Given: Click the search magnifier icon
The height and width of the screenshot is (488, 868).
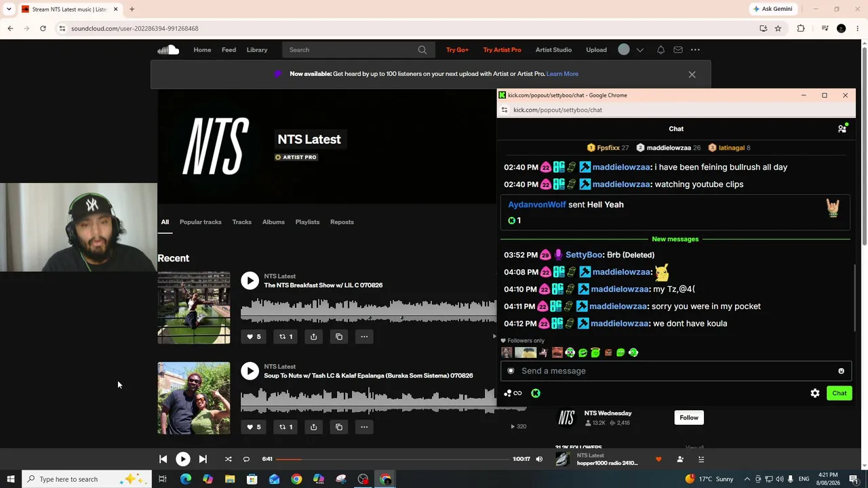Looking at the screenshot, I should [422, 49].
